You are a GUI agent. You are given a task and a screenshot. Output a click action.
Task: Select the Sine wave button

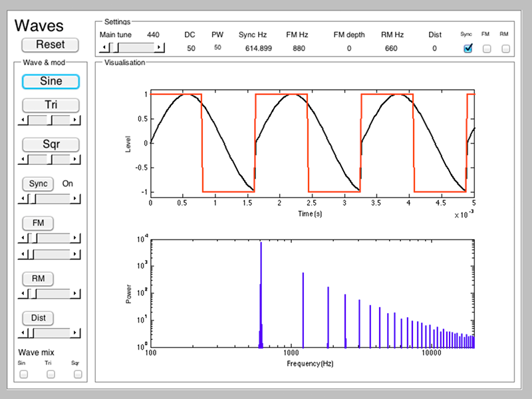51,81
